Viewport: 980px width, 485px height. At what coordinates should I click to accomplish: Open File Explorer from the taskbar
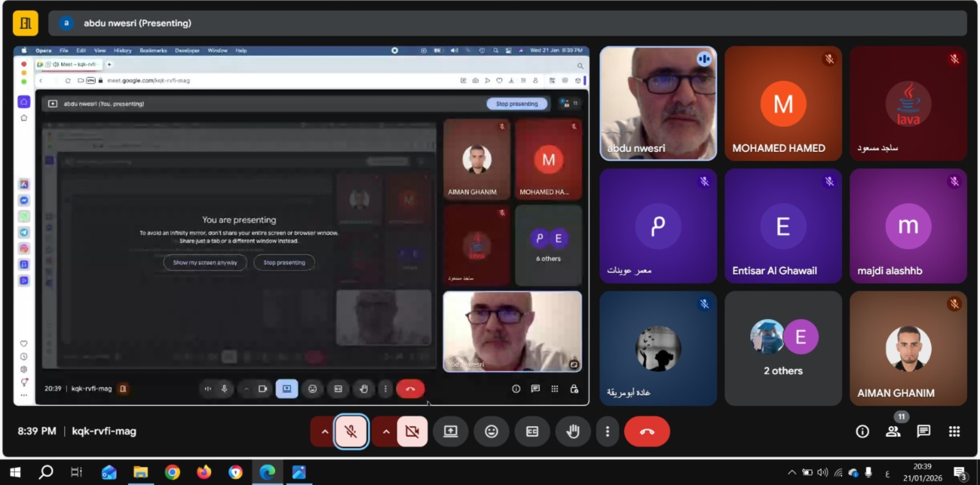[x=141, y=472]
